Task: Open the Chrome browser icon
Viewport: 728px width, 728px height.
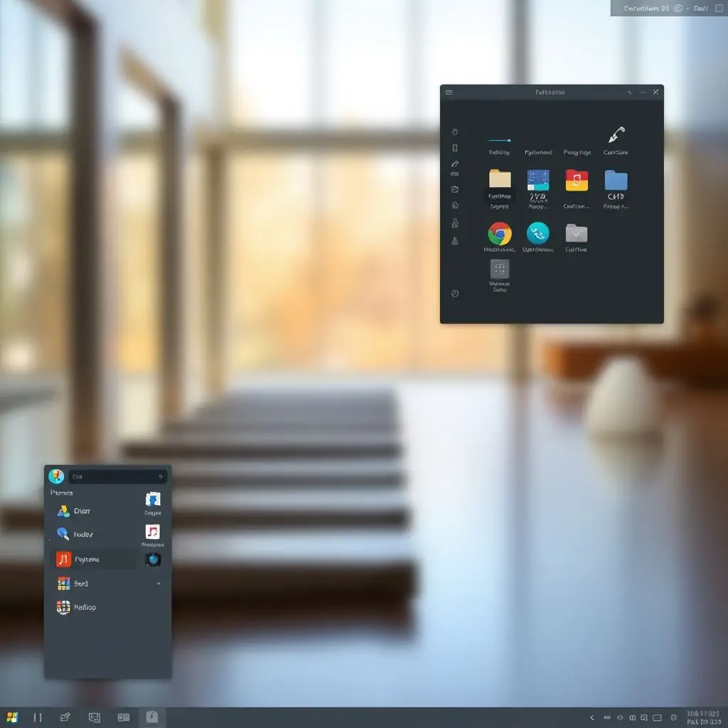Action: (500, 233)
